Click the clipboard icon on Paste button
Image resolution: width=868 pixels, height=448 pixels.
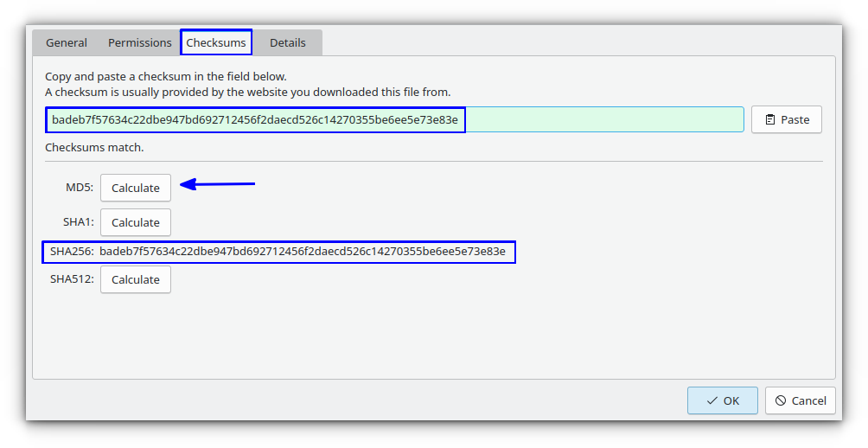(x=769, y=119)
